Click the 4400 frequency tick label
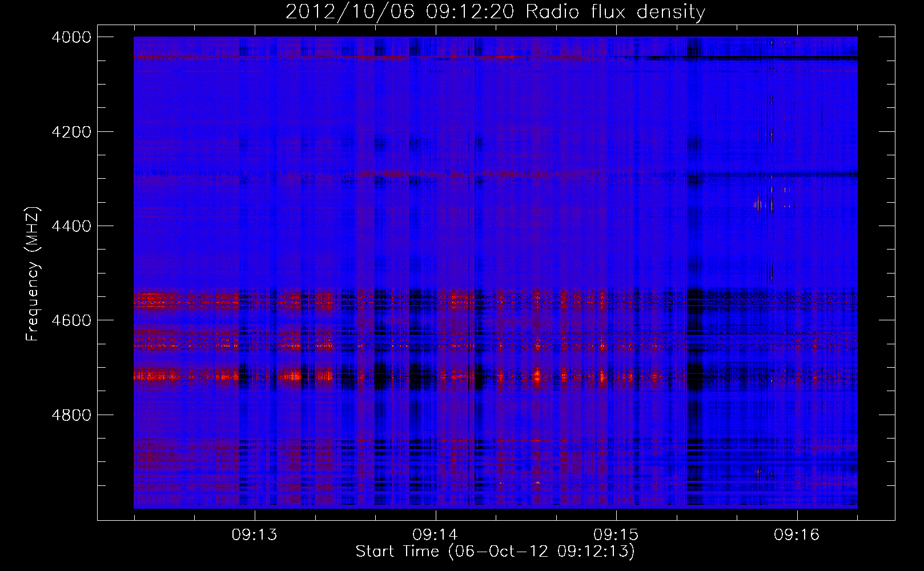The height and width of the screenshot is (571, 924). pos(71,226)
